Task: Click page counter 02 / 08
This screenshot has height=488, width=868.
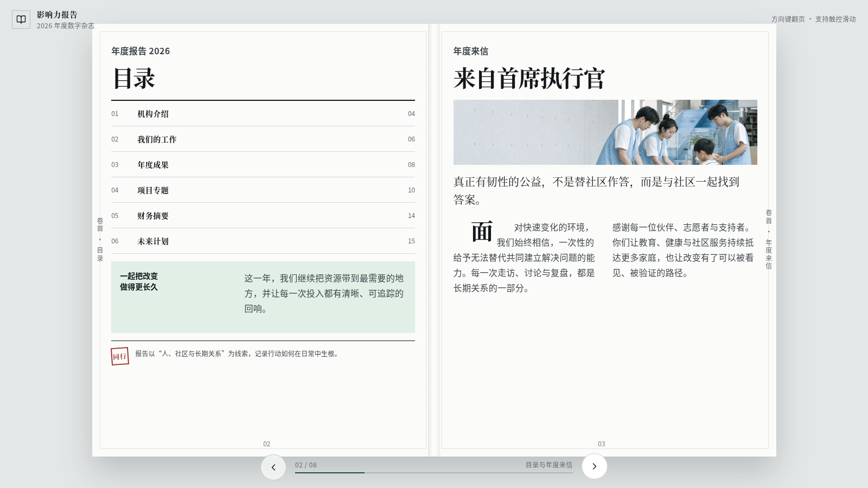Action: coord(306,465)
